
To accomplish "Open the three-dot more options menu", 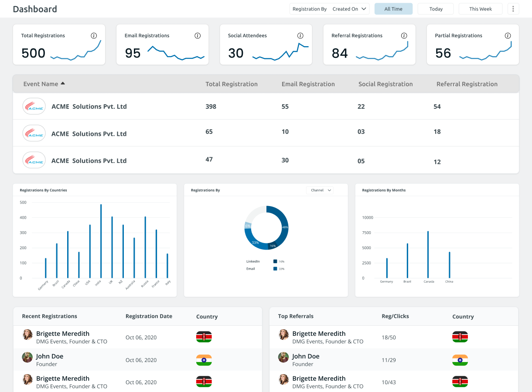I will [513, 9].
